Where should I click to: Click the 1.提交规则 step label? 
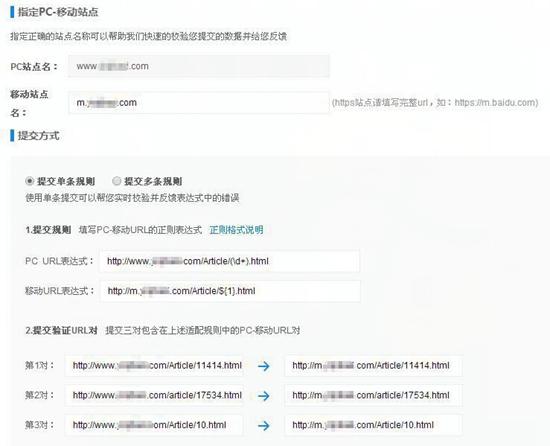(x=48, y=230)
